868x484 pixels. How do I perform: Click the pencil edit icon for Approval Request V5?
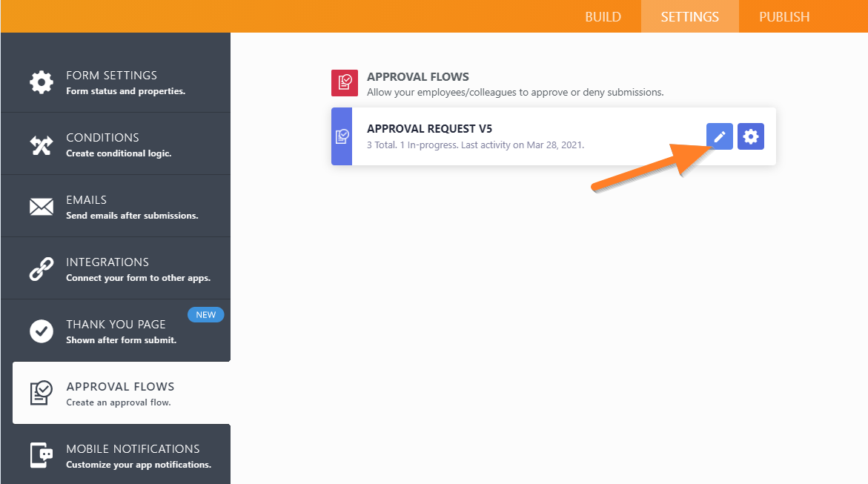click(x=719, y=136)
